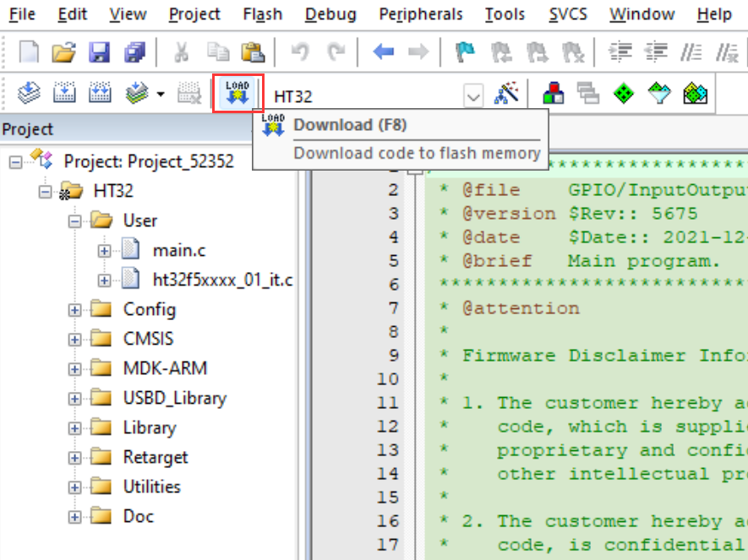The image size is (748, 560).
Task: Expand the Config folder in project tree
Action: tap(75, 310)
